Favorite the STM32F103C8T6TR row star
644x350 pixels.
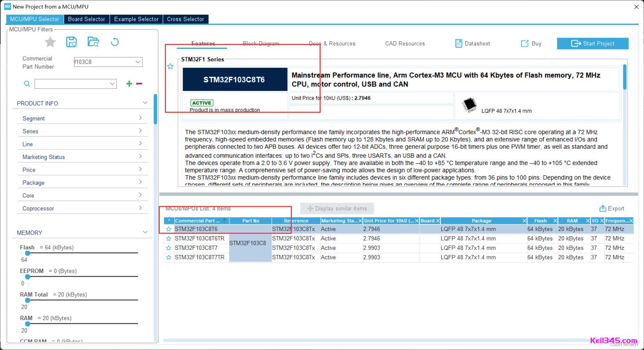pyautogui.click(x=168, y=239)
